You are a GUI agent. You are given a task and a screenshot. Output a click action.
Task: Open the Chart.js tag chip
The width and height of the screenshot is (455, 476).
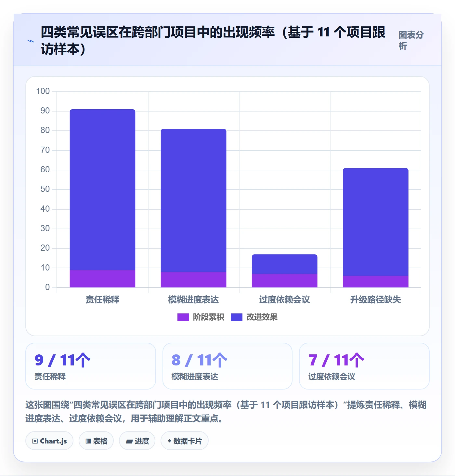(x=49, y=441)
